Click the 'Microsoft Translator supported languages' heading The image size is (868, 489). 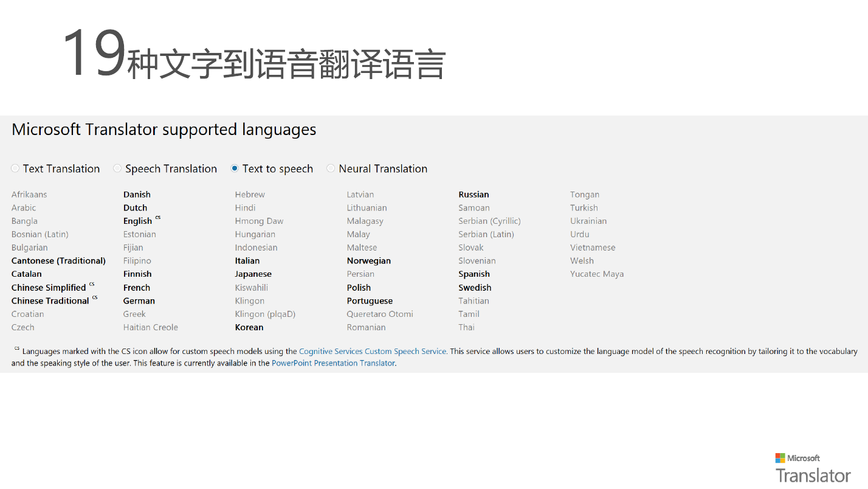coord(164,130)
